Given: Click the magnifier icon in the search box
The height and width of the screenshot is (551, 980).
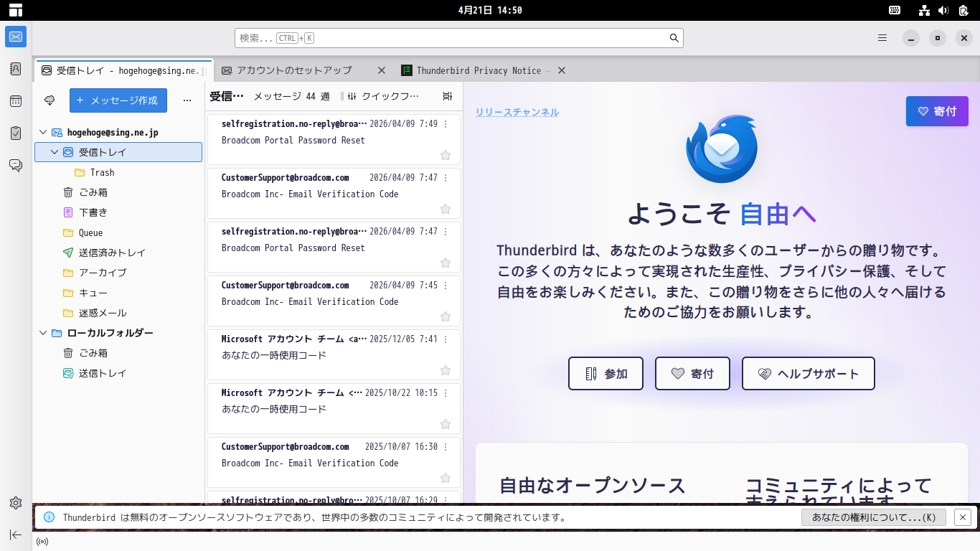Looking at the screenshot, I should coord(674,38).
